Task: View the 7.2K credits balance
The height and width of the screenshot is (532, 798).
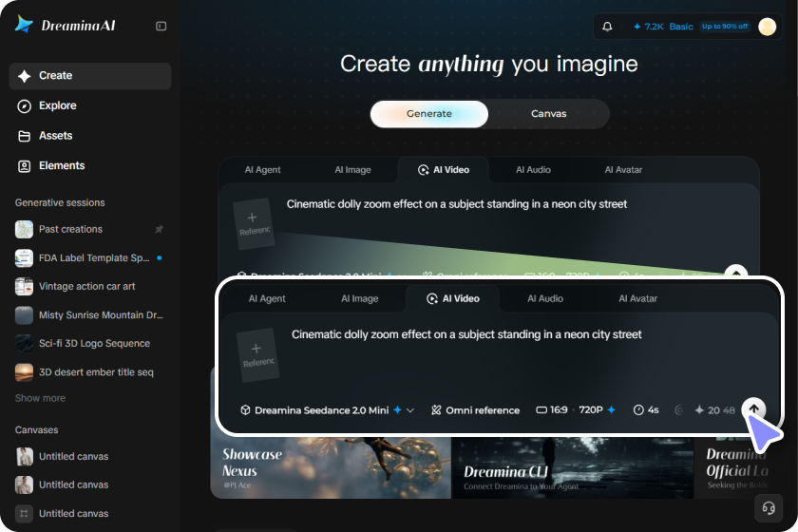Action: tap(648, 27)
